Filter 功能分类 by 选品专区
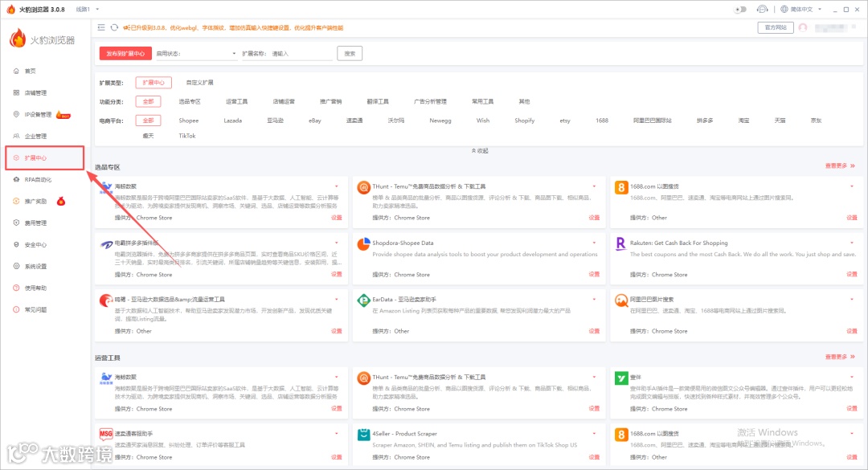 point(190,101)
